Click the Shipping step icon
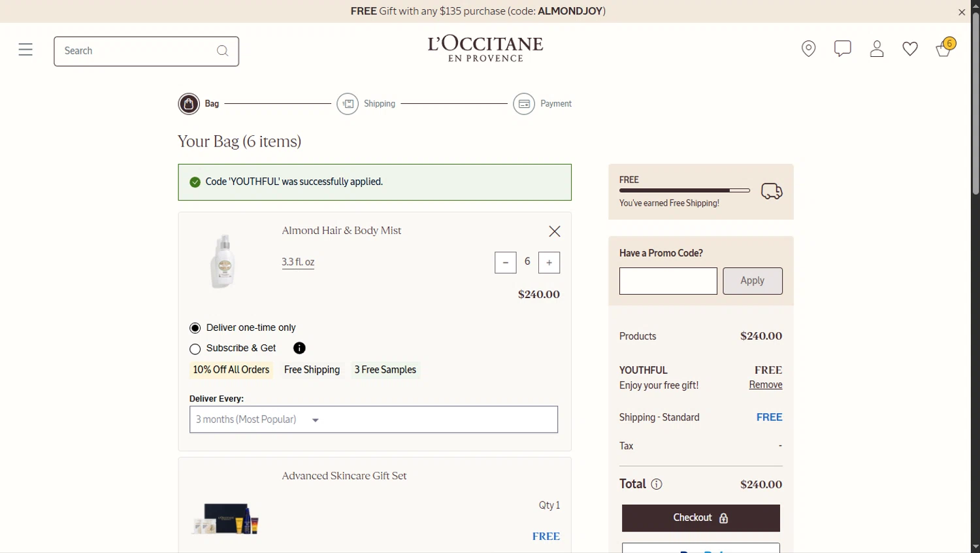 pyautogui.click(x=348, y=104)
